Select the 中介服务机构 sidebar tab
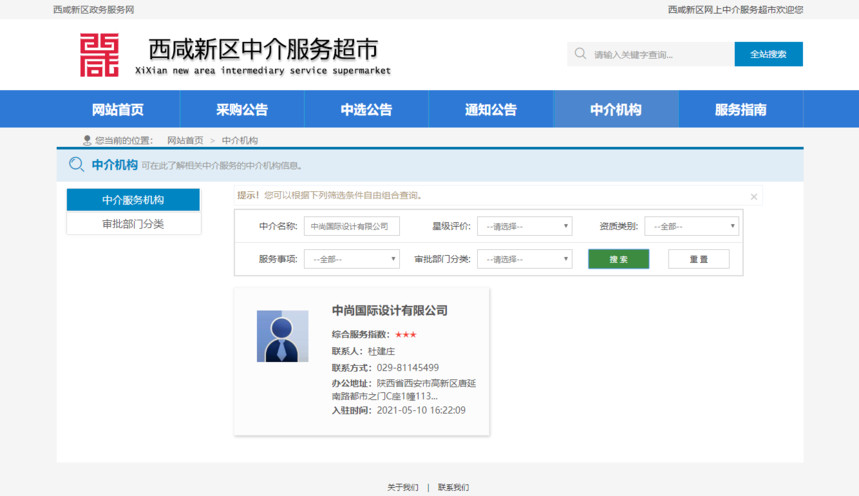The image size is (859, 496). tap(133, 200)
